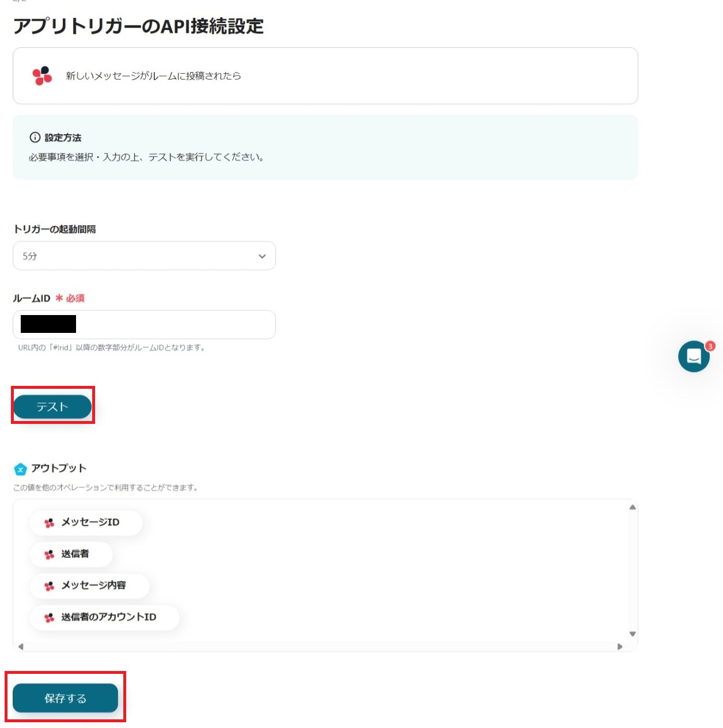Click output panel scroll right arrow
Screen dimensions: 723x728
click(x=620, y=646)
